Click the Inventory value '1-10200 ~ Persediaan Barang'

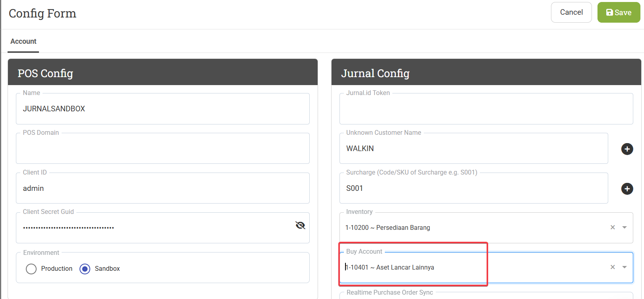388,227
